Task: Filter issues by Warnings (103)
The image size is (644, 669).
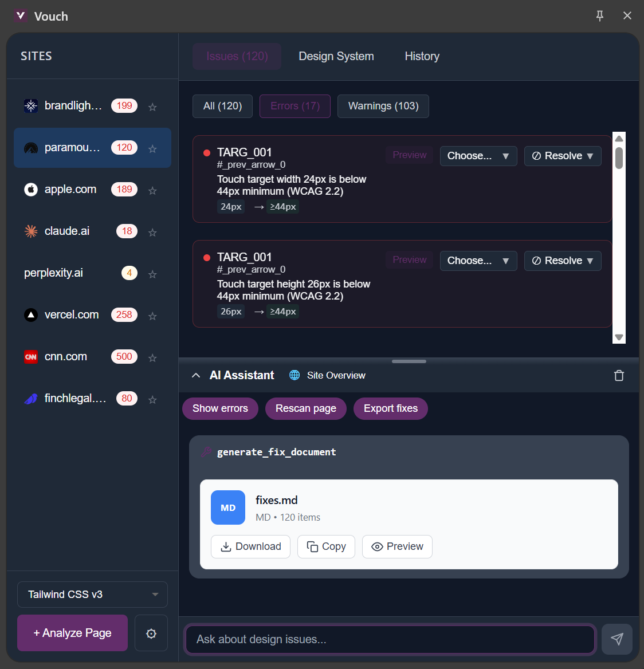Action: pos(383,106)
